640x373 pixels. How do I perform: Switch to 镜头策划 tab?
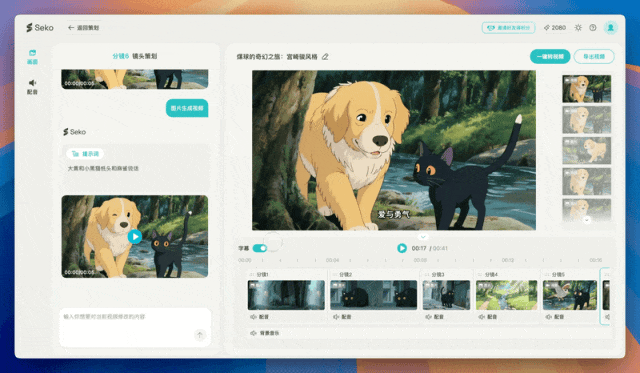(144, 56)
